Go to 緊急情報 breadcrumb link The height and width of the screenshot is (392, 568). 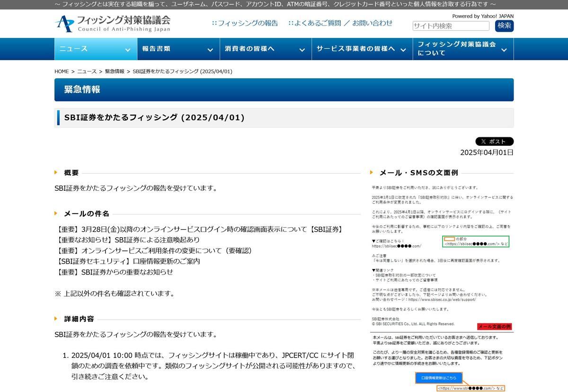(x=115, y=71)
